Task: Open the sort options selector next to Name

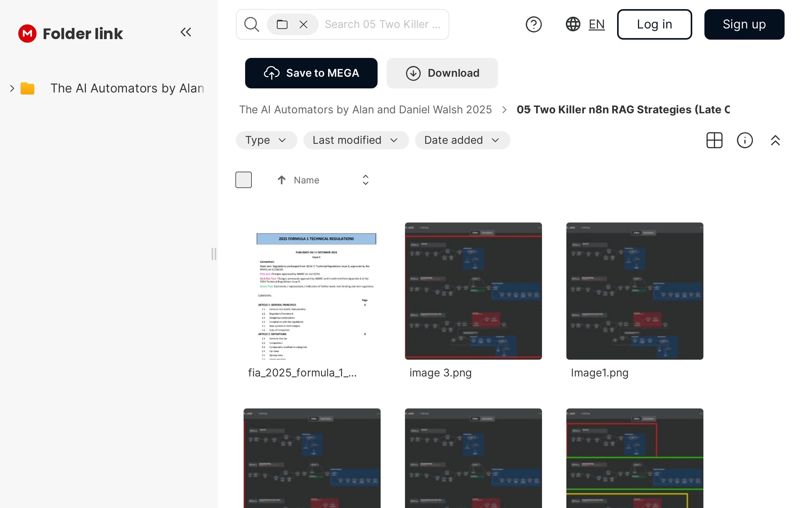Action: (365, 180)
